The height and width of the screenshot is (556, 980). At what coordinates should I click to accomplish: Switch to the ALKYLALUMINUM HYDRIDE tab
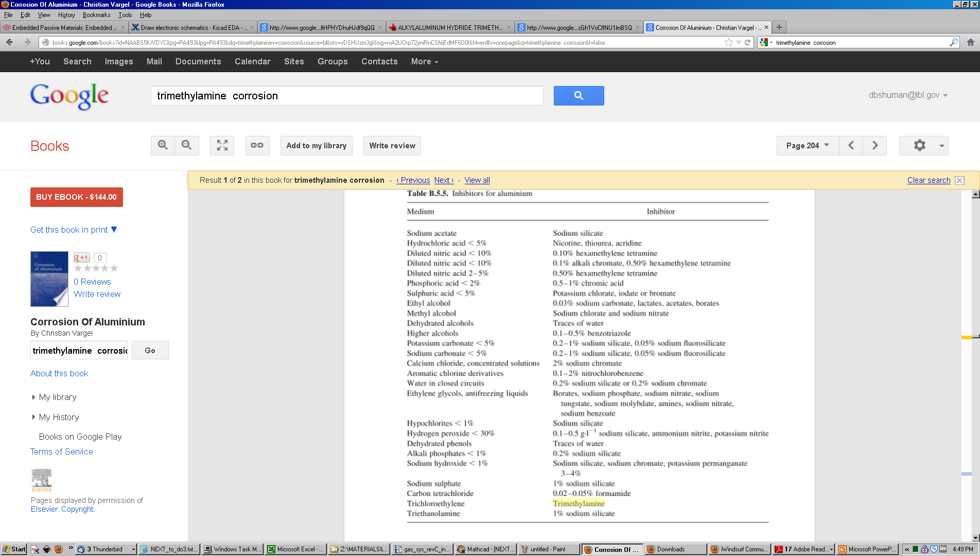450,27
